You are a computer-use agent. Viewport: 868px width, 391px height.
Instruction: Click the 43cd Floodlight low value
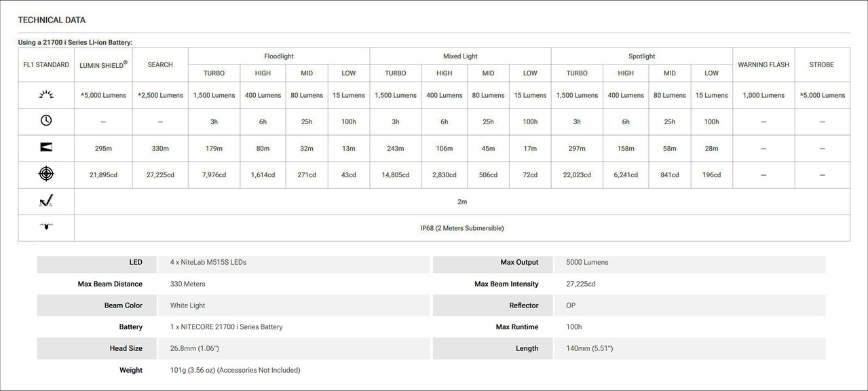click(348, 175)
